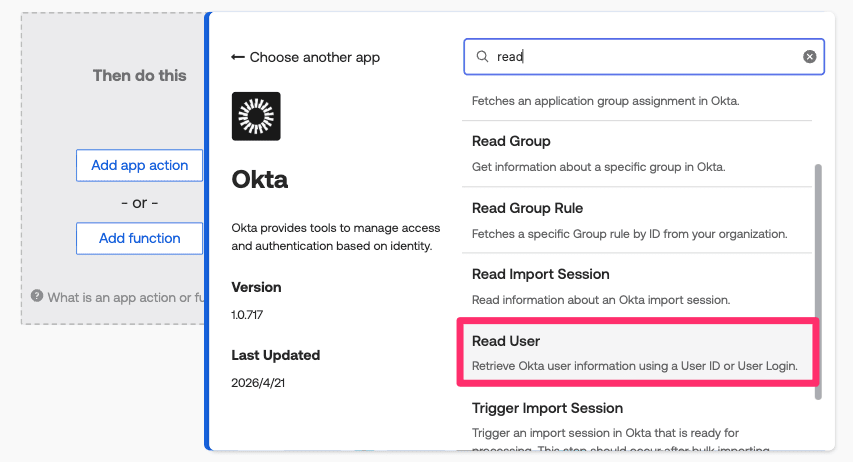Clear the search field with the X icon
The width and height of the screenshot is (853, 462).
[810, 57]
